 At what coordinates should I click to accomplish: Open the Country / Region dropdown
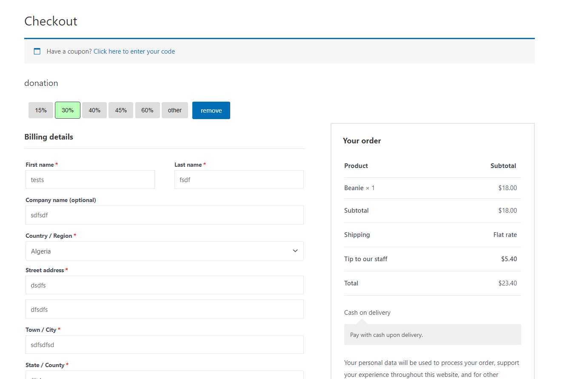coord(165,251)
